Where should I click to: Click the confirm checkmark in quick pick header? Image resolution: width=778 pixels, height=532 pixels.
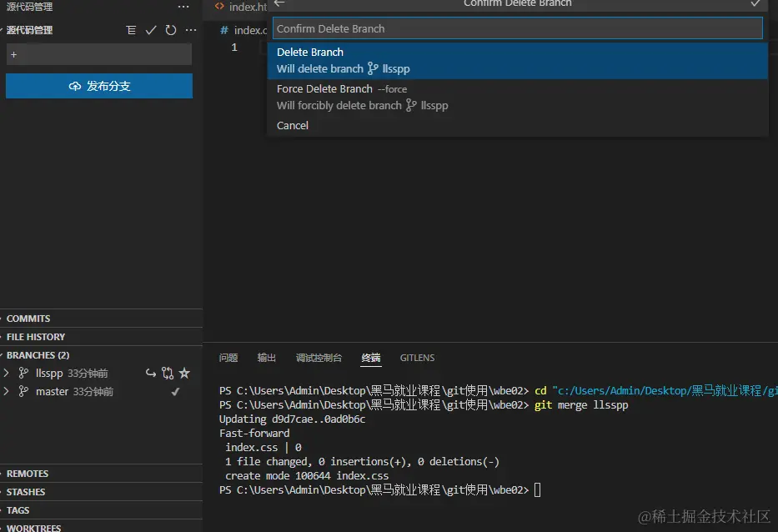[755, 3]
